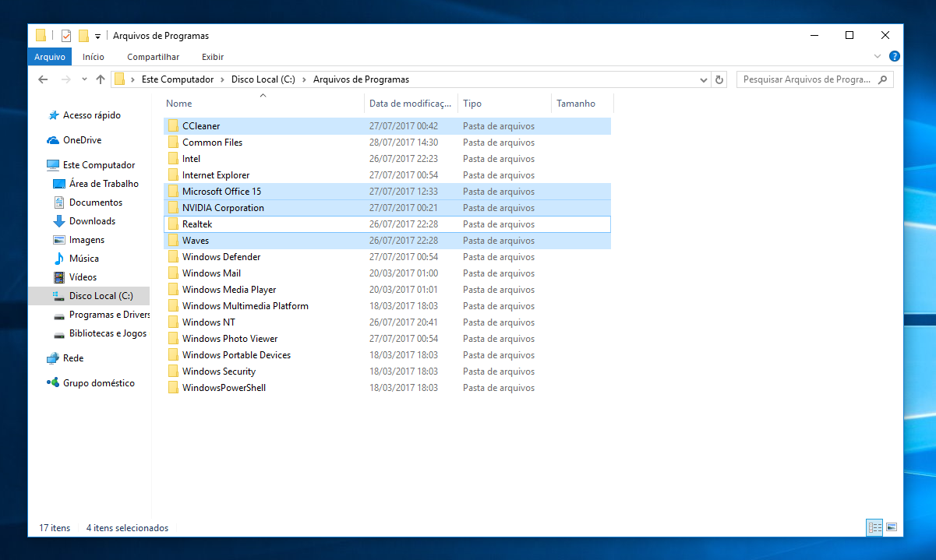Click the blue Downloads arrow icon
This screenshot has width=936, height=560.
click(59, 221)
